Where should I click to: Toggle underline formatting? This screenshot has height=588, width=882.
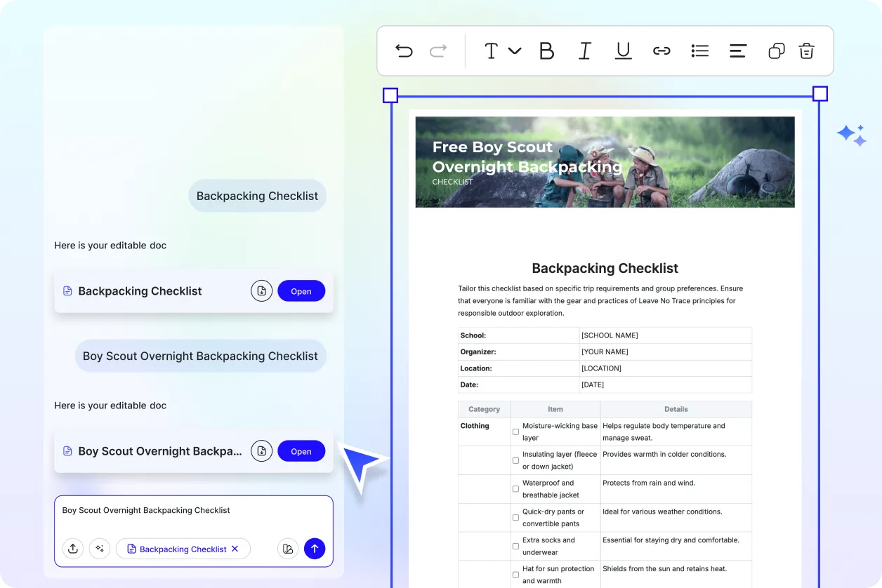(x=623, y=51)
